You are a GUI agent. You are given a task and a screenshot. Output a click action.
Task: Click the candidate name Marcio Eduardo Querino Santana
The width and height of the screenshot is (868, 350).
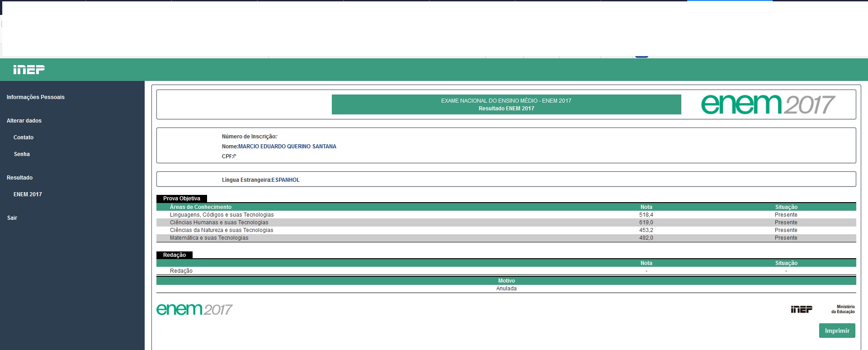287,147
